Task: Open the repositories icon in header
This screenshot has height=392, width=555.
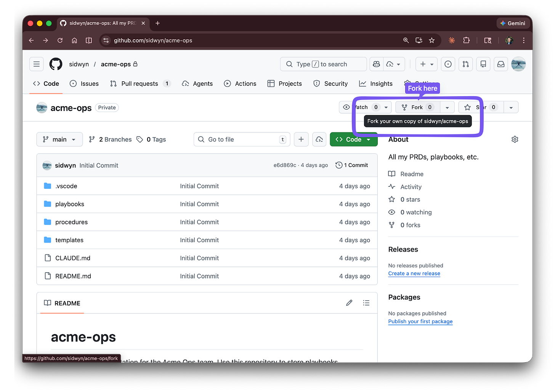Action: click(483, 64)
